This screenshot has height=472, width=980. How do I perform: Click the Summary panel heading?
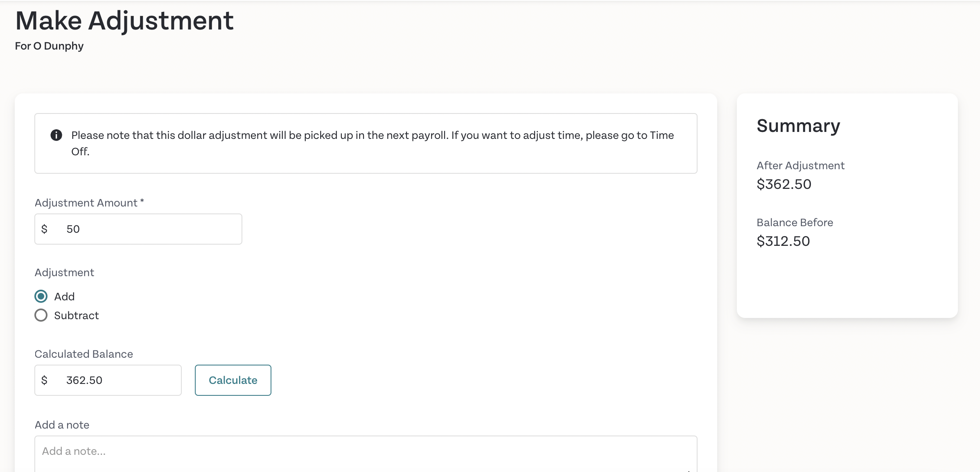pyautogui.click(x=798, y=126)
